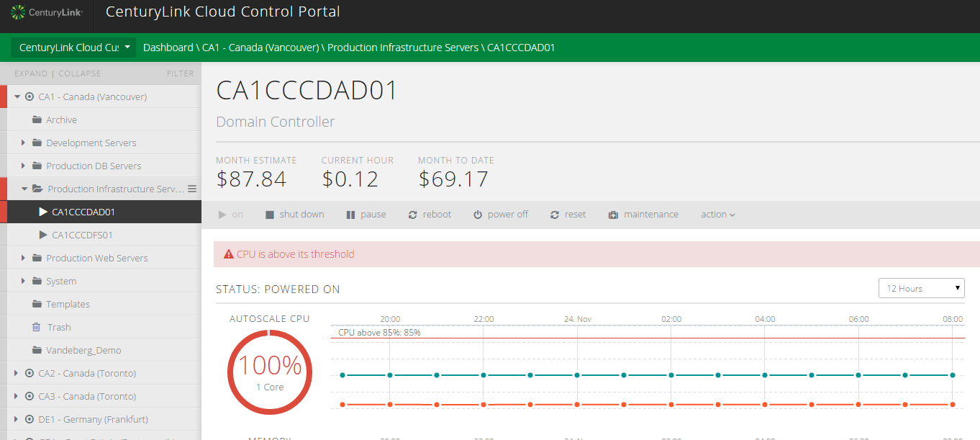Image resolution: width=980 pixels, height=440 pixels.
Task: Click the Templates folder icon
Action: [x=37, y=304]
